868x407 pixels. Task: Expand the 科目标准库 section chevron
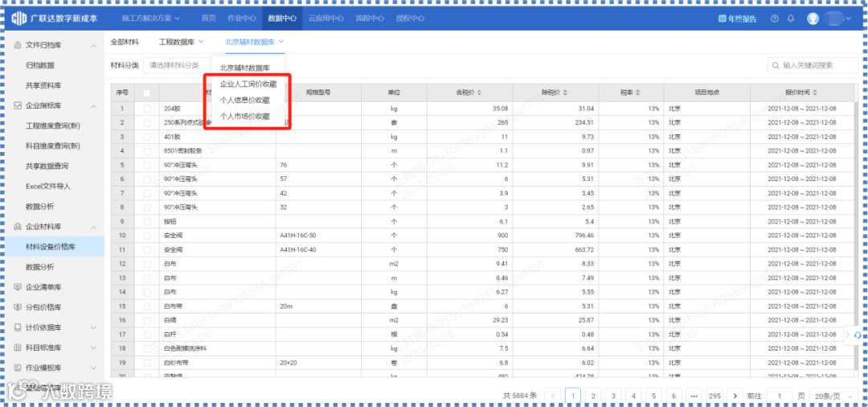tap(93, 347)
